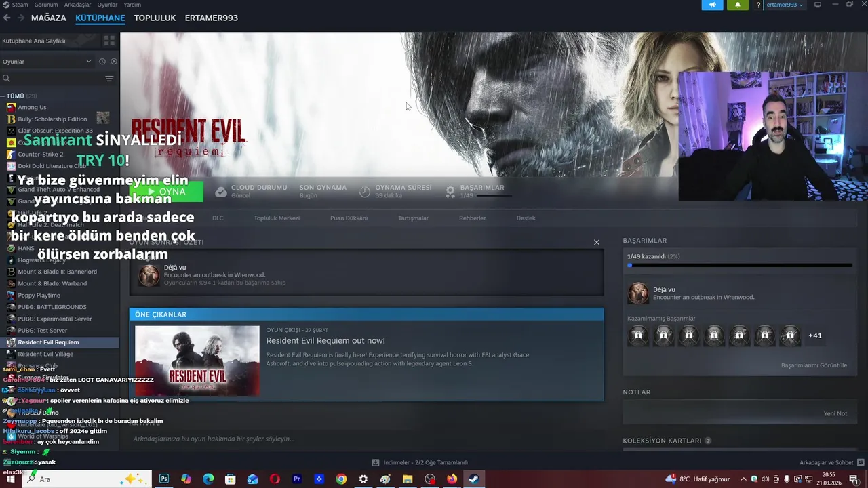Click the activity comment input field
The image size is (868, 488).
tap(366, 439)
